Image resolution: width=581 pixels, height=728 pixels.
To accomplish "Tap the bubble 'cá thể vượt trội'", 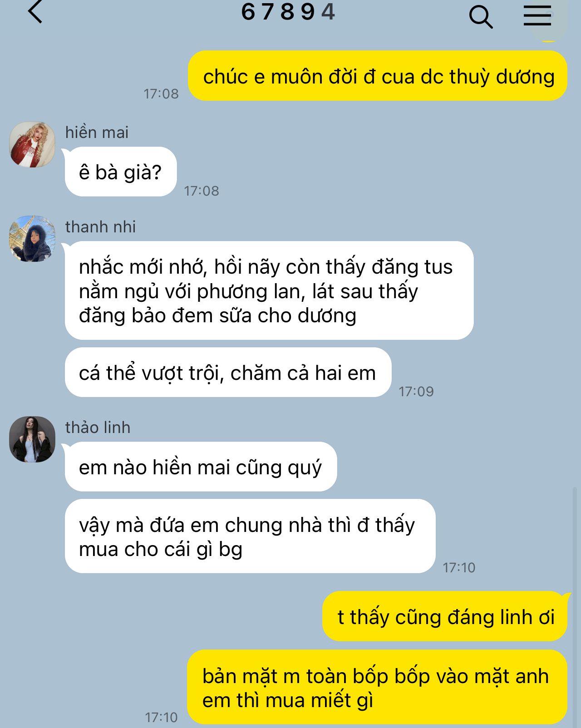I will click(228, 373).
